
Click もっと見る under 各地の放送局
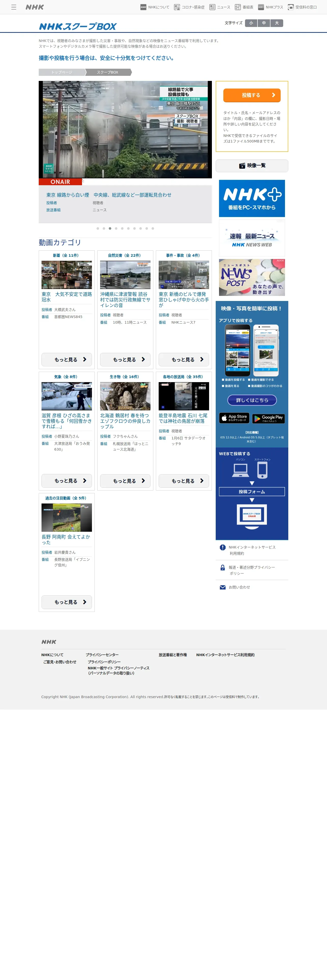pos(184,481)
